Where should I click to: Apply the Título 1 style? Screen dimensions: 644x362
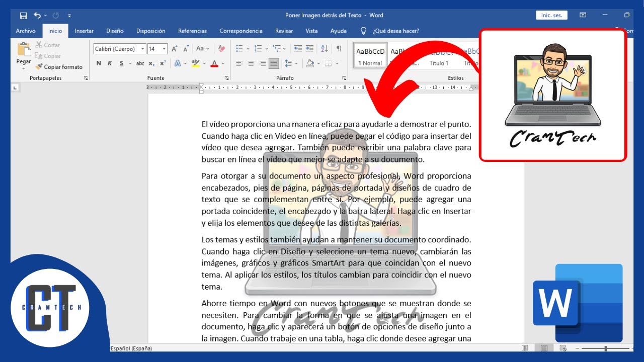439,56
